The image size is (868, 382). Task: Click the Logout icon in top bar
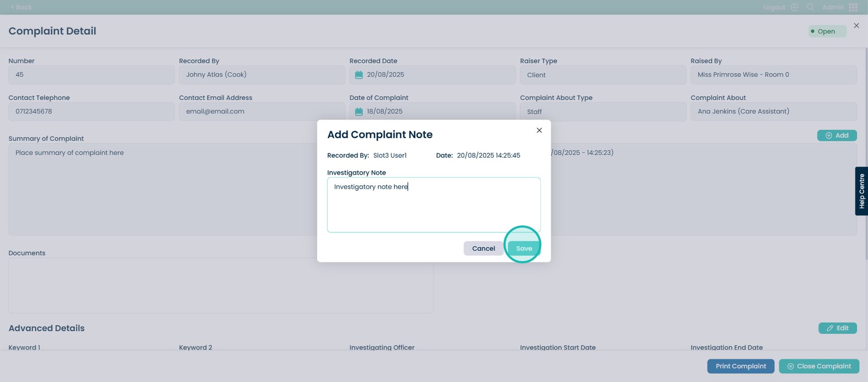point(794,7)
